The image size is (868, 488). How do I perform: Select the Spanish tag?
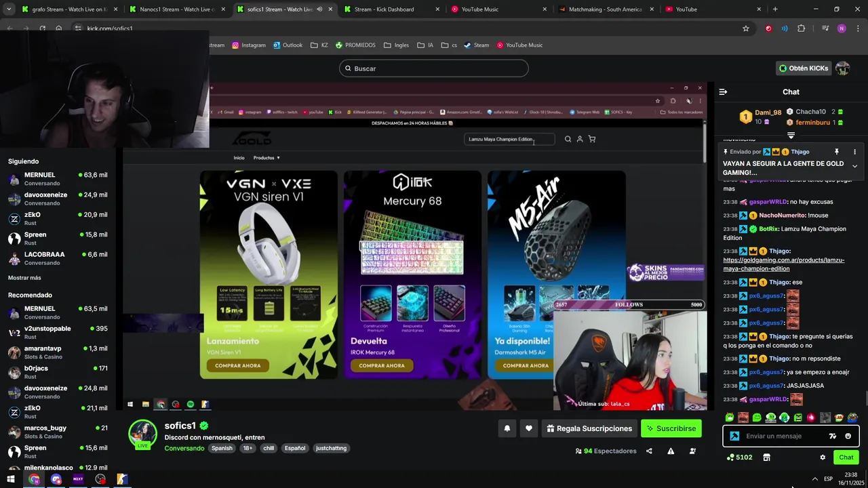click(222, 448)
